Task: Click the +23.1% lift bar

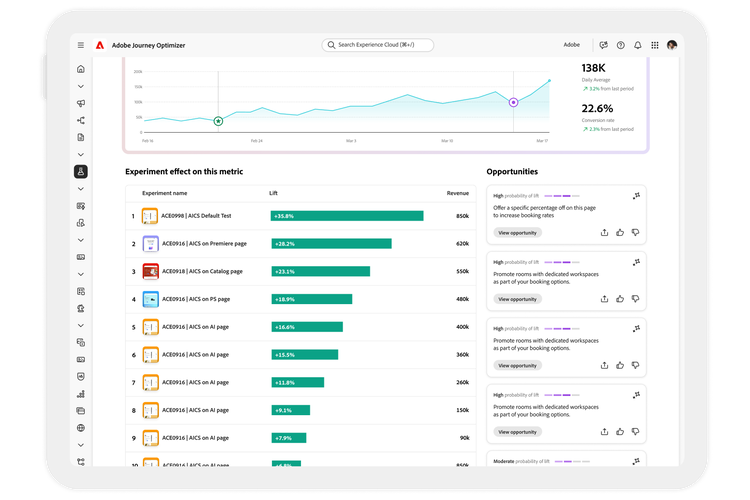Action: click(320, 271)
